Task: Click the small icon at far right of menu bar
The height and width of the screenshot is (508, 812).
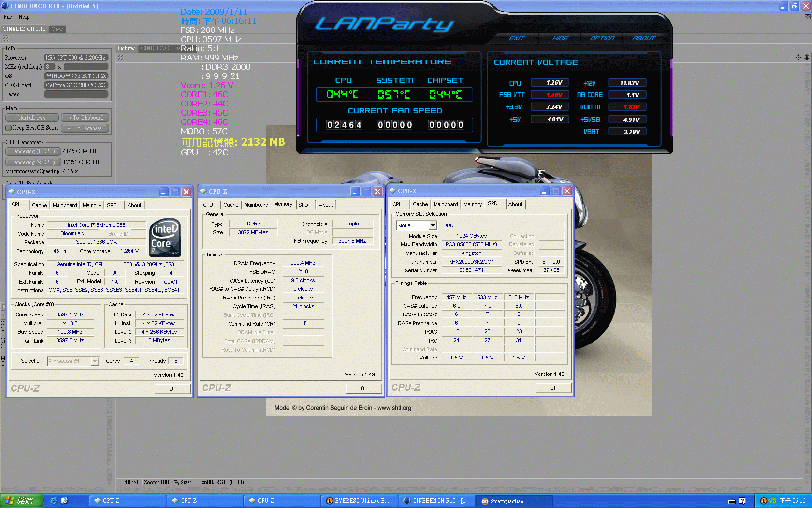Action: tap(807, 16)
